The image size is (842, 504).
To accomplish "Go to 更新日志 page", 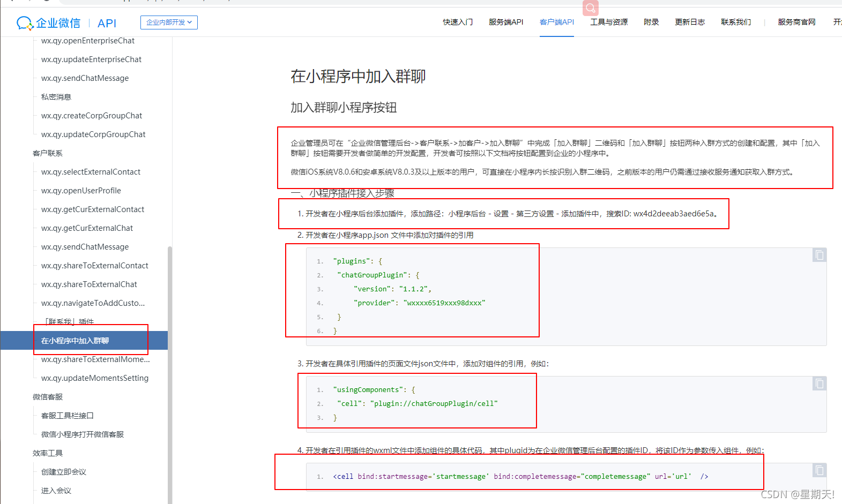I will tap(690, 22).
